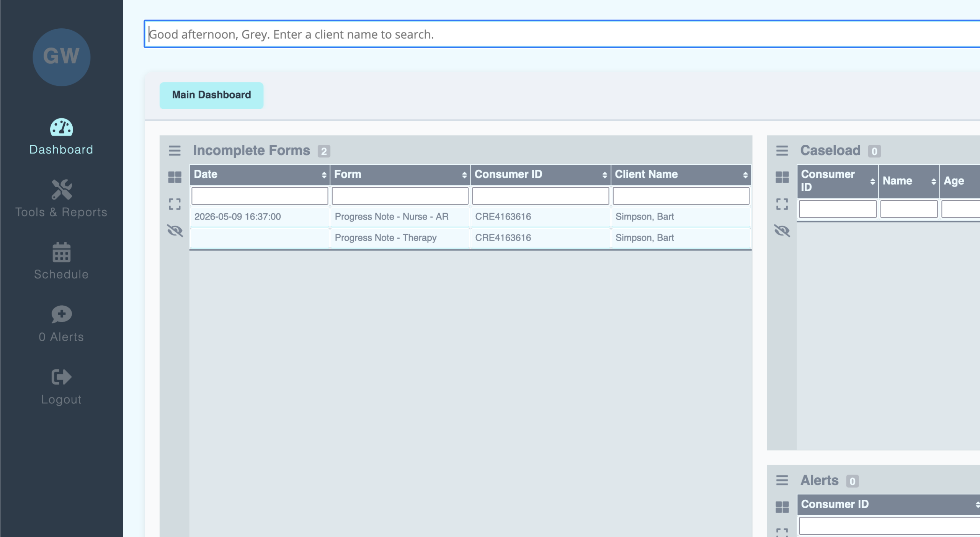The width and height of the screenshot is (980, 537).
Task: Click the Caseload grid layout icon
Action: pos(782,177)
